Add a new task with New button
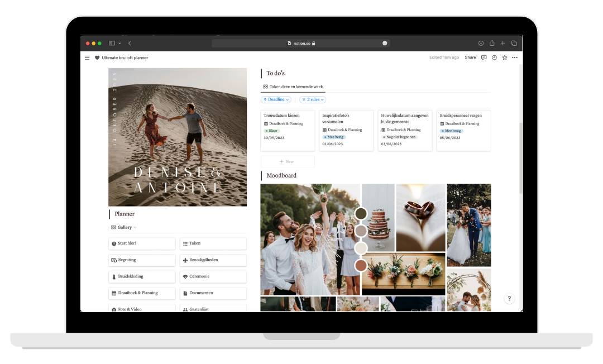Viewport: 603px width, 364px height. [x=287, y=161]
